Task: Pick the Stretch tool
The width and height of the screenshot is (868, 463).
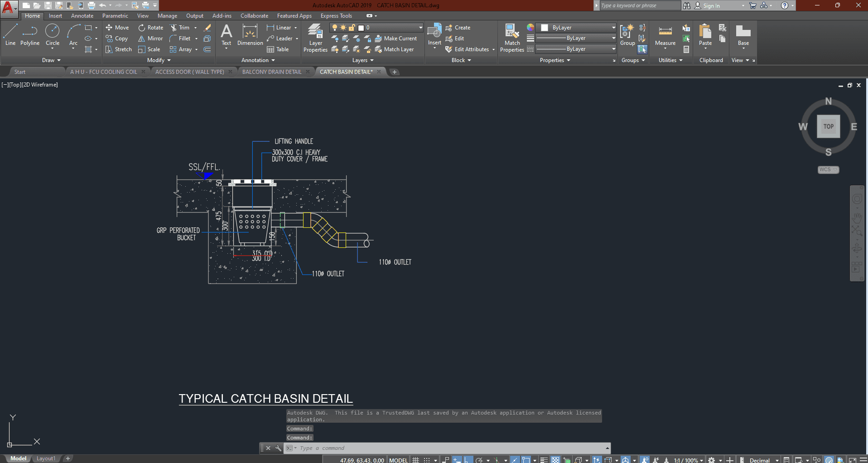Action: tap(118, 49)
